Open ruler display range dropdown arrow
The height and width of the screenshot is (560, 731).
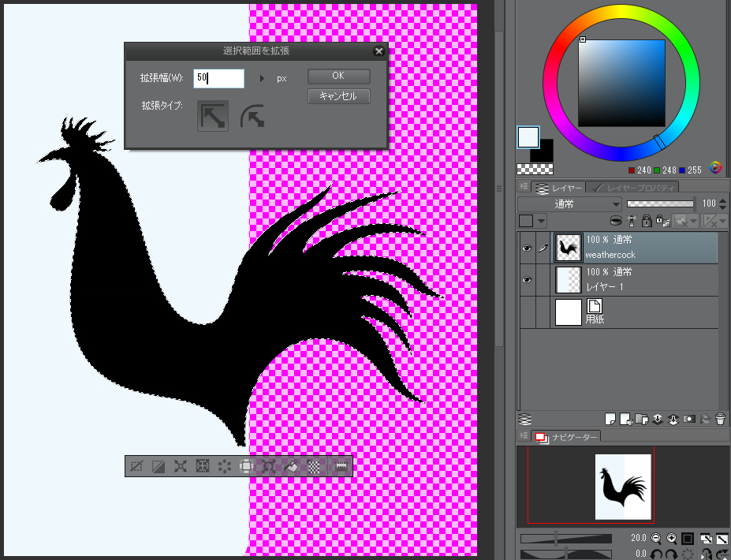(722, 221)
